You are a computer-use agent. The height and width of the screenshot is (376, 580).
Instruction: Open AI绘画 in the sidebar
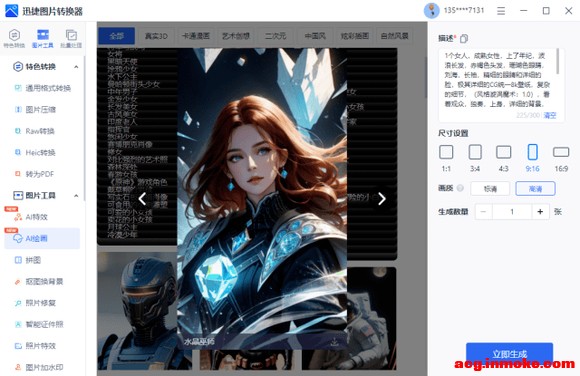tap(42, 238)
